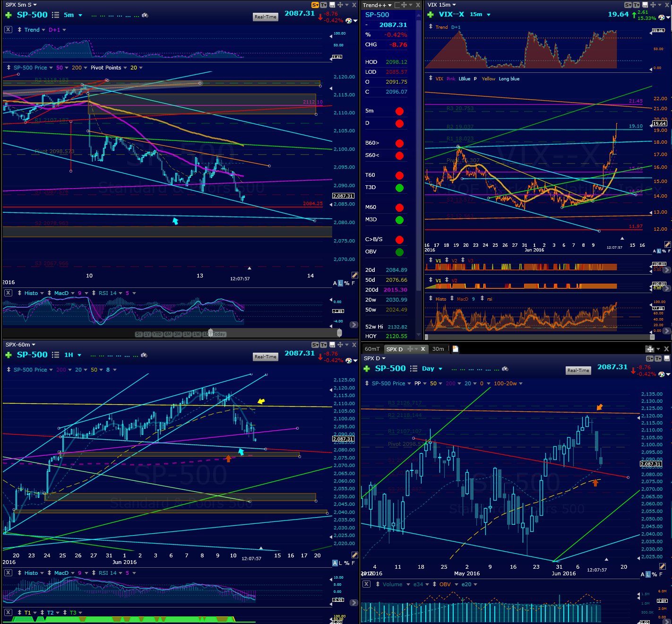Save the SPX 5m chart with the floppy icon
This screenshot has width=672, height=624.
click(332, 5)
